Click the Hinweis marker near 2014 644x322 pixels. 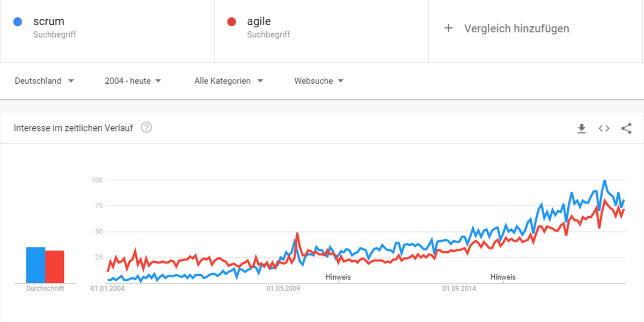coord(503,277)
